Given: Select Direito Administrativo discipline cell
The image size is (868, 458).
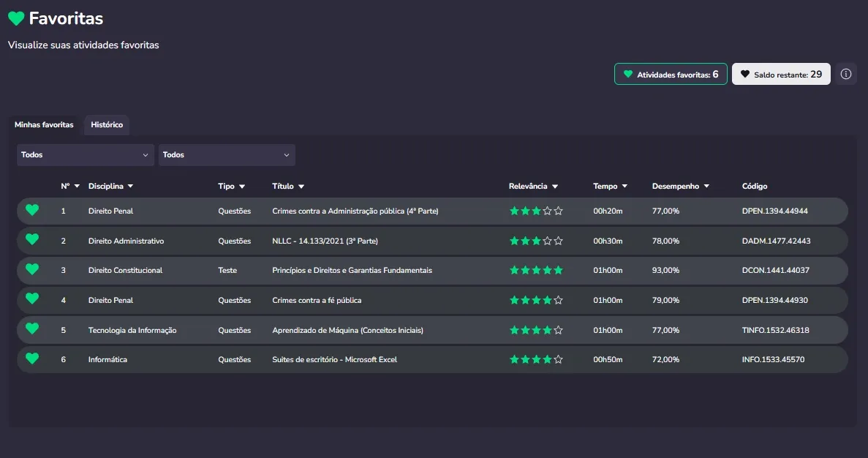Looking at the screenshot, I should (127, 241).
